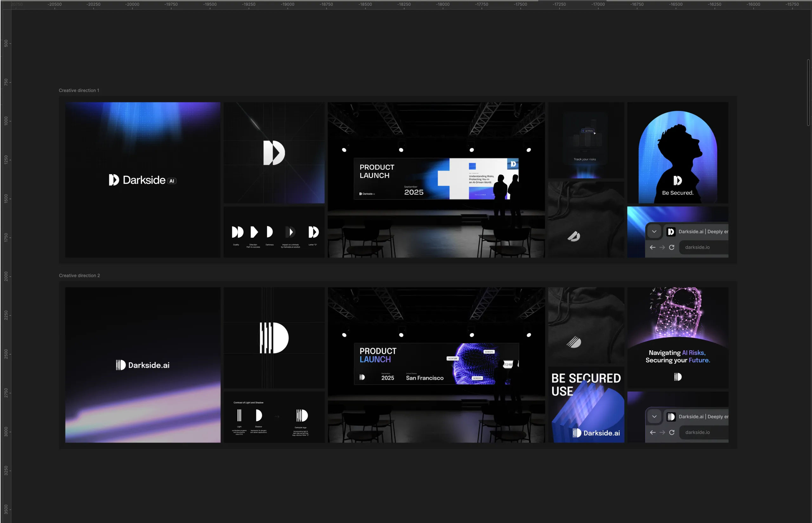Select the "Creative direction 1" frame label
The width and height of the screenshot is (812, 523).
(79, 90)
